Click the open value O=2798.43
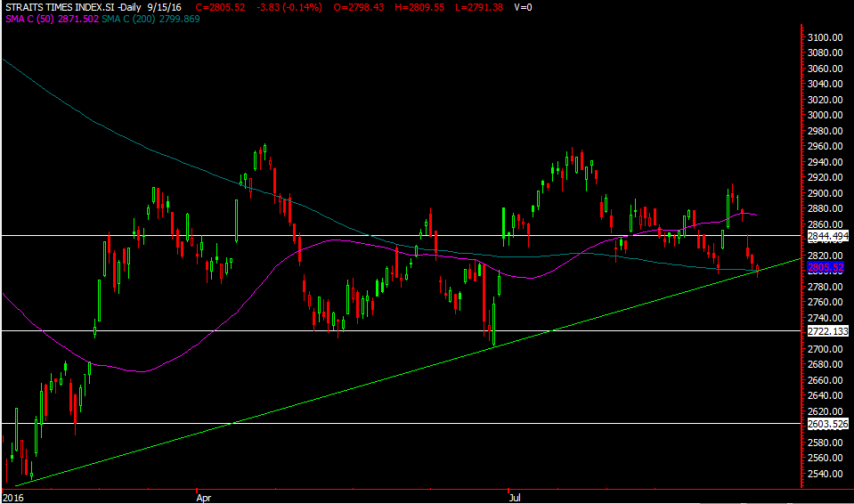 pos(359,8)
